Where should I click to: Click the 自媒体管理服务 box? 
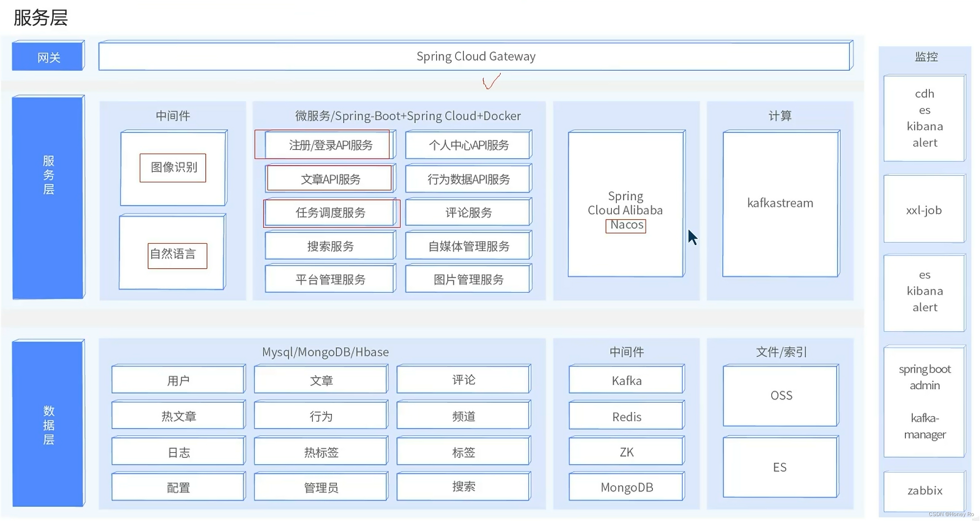click(469, 246)
